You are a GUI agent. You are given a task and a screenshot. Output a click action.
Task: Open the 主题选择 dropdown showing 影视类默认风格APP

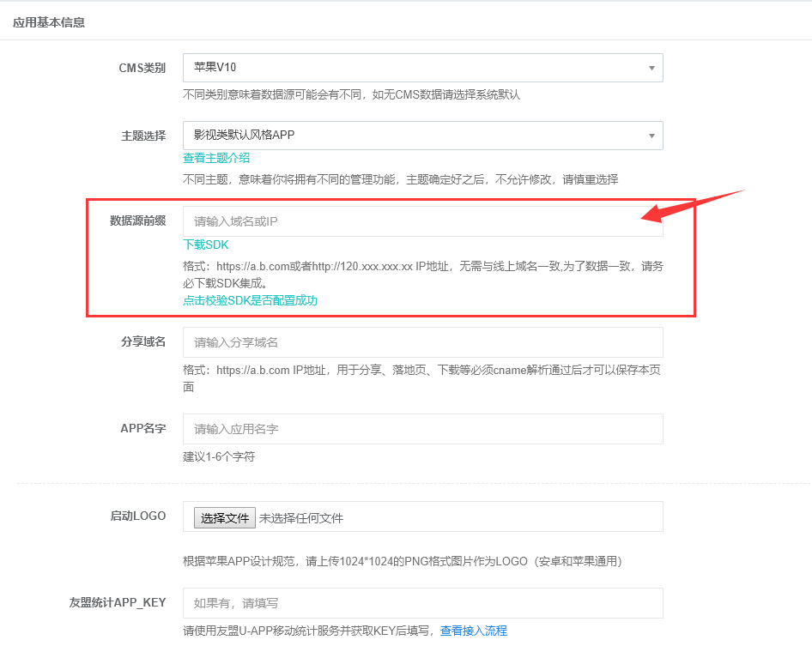(x=422, y=136)
